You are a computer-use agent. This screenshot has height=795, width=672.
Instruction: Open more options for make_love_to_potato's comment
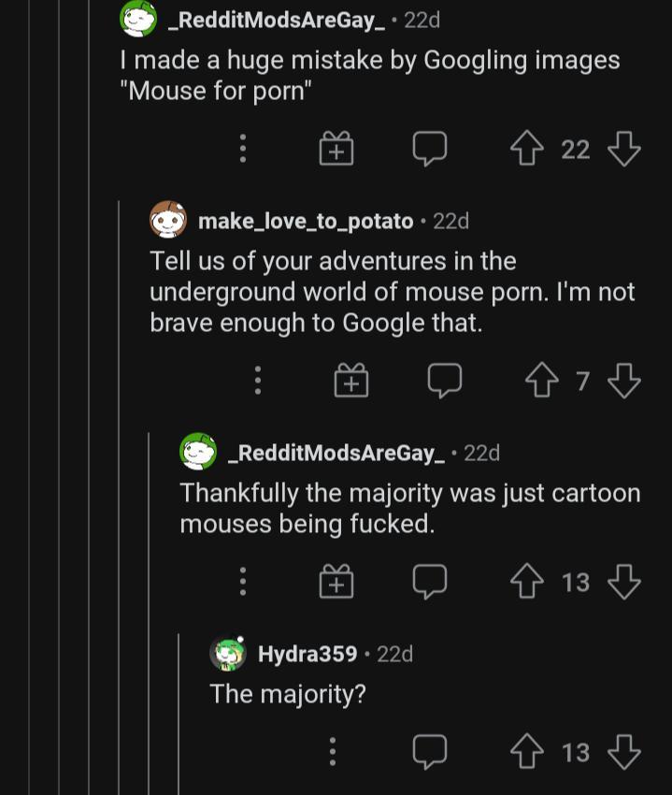[258, 380]
